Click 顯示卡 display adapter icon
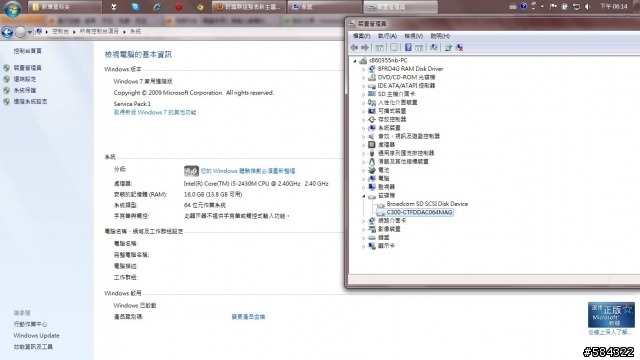 coord(371,246)
